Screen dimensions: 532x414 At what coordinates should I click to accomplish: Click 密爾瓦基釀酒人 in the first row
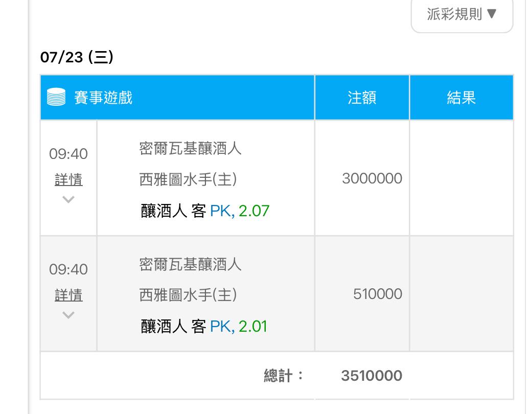coord(190,149)
